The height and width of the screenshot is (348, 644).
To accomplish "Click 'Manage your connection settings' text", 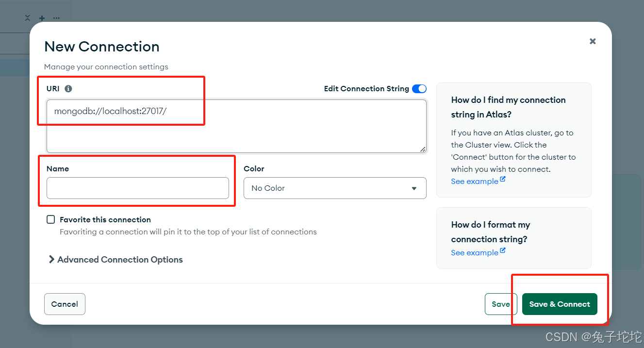I will pos(106,67).
